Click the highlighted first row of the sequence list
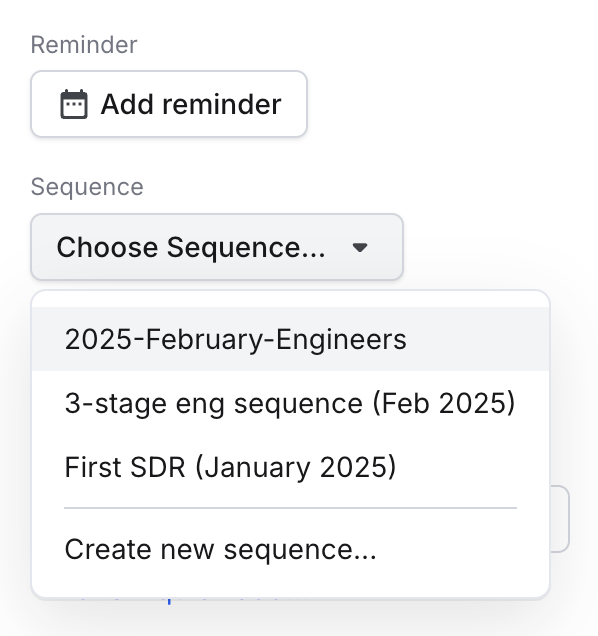 [290, 339]
